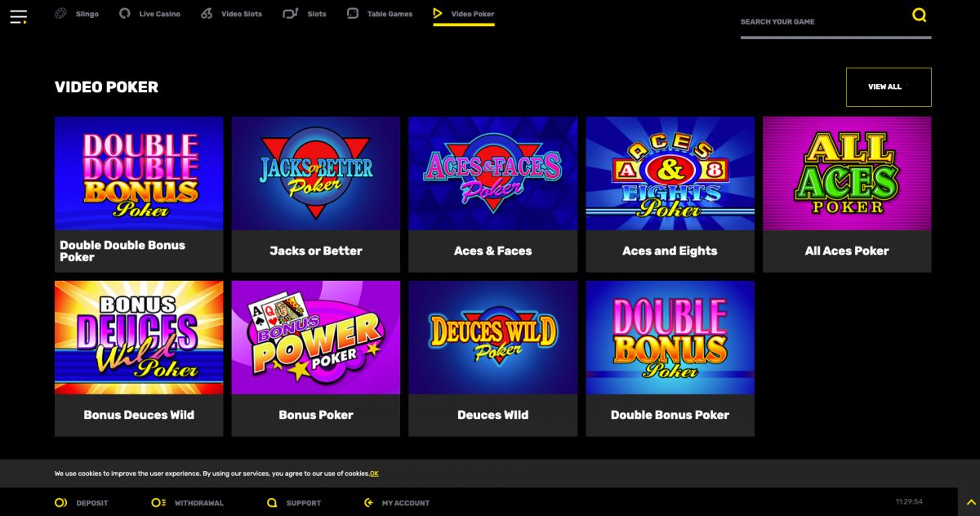Viewport: 980px width, 516px height.
Task: Click the 11:29:54 clock display
Action: 909,502
